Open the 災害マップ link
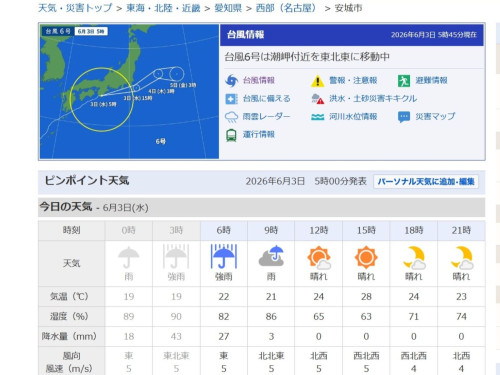This screenshot has width=500, height=375. pos(435,117)
